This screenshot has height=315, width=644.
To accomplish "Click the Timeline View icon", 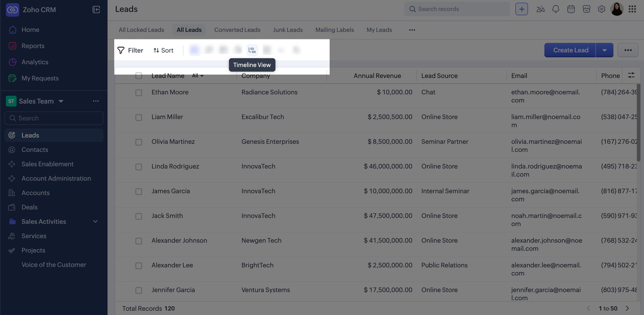I will coord(252,50).
